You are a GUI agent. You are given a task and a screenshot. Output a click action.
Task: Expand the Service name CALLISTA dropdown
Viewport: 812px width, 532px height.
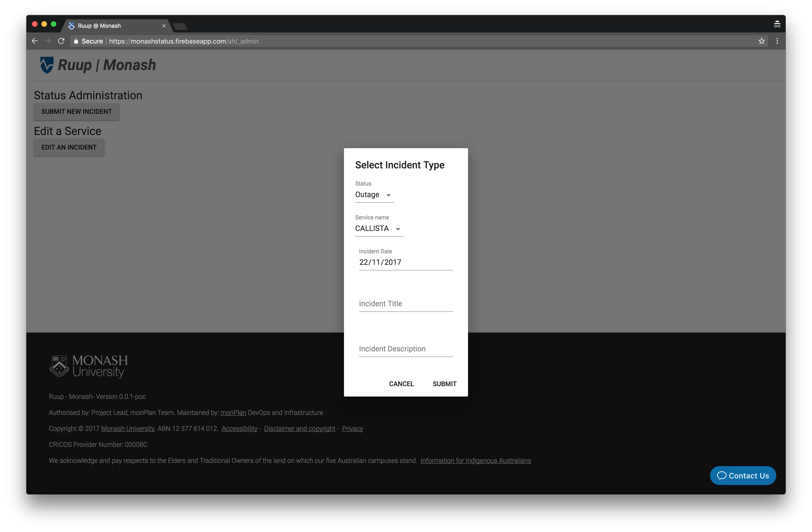379,228
